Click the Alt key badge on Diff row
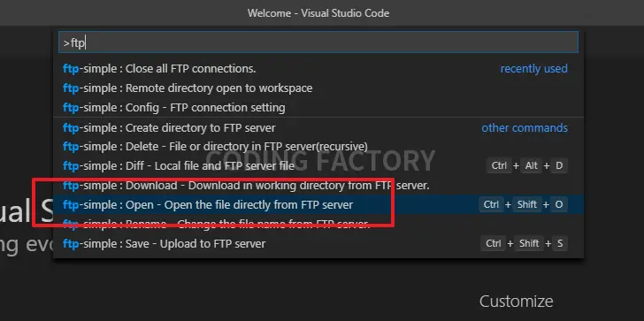 coord(531,166)
